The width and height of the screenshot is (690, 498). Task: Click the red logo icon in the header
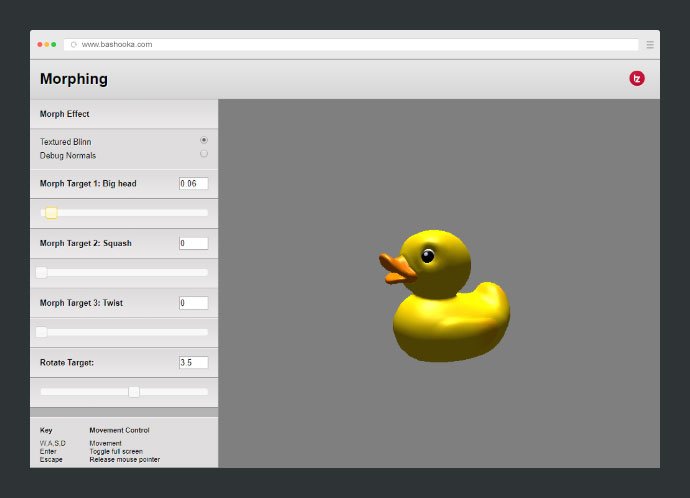tap(636, 78)
